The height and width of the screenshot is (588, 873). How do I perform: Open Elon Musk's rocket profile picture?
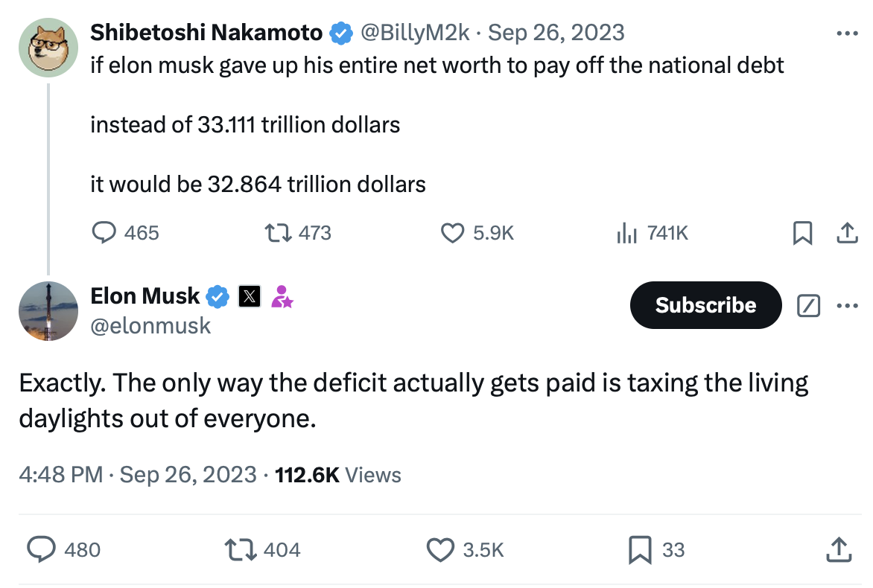pos(48,311)
